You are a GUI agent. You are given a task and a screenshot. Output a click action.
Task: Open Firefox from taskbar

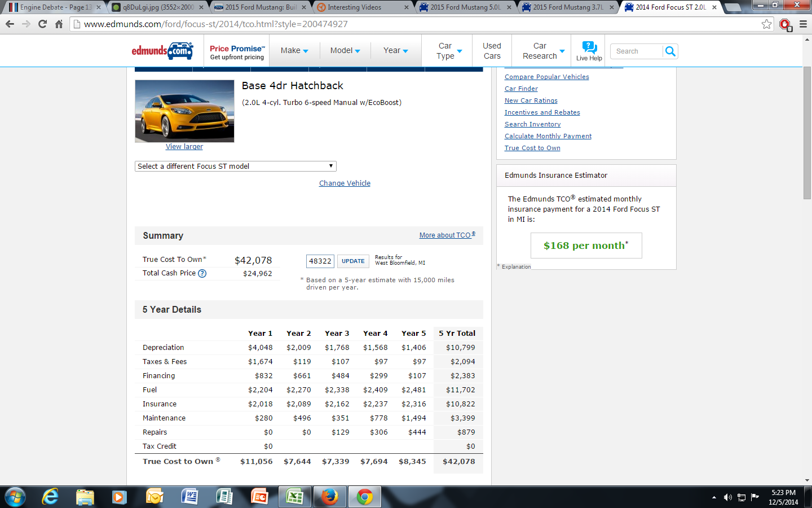[x=329, y=497]
